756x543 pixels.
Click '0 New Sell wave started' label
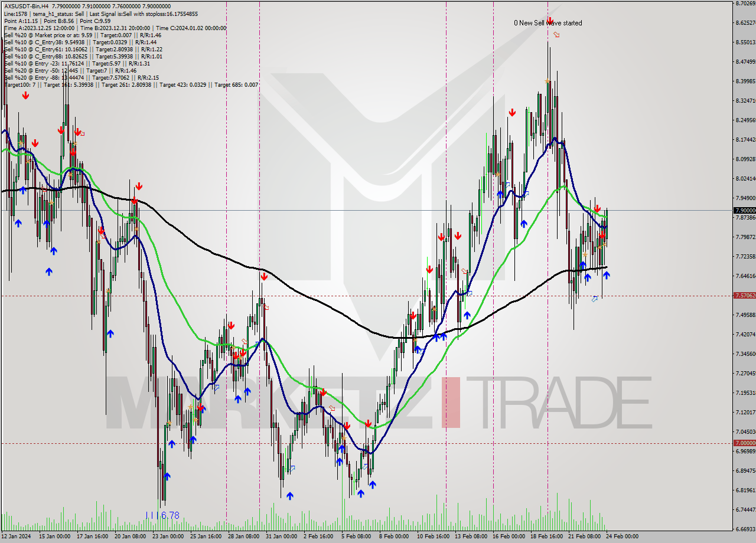[x=548, y=23]
